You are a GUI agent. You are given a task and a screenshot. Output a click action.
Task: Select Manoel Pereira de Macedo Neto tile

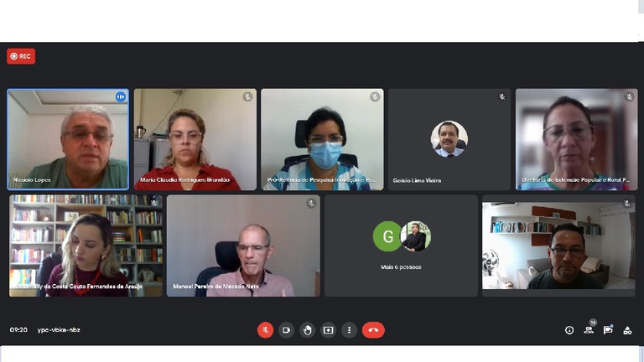click(x=243, y=246)
